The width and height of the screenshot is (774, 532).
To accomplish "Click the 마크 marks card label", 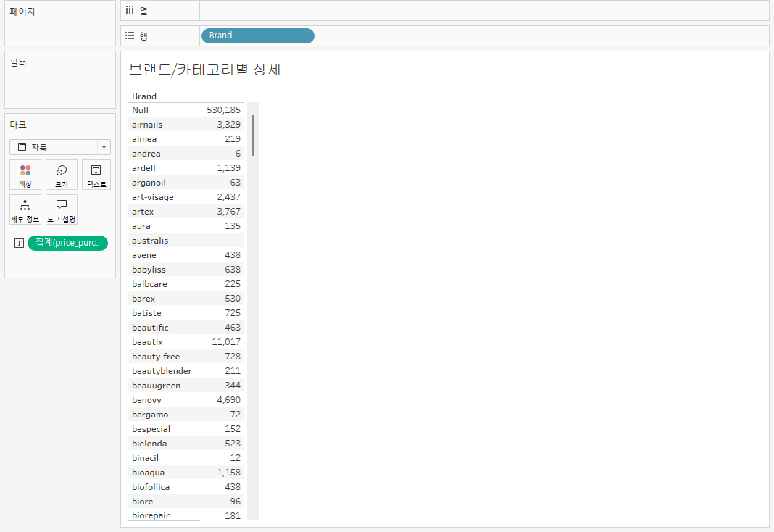I will coord(18,125).
